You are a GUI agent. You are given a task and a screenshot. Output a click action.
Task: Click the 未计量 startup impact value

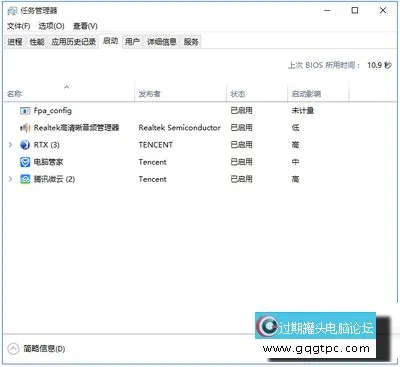pyautogui.click(x=303, y=111)
